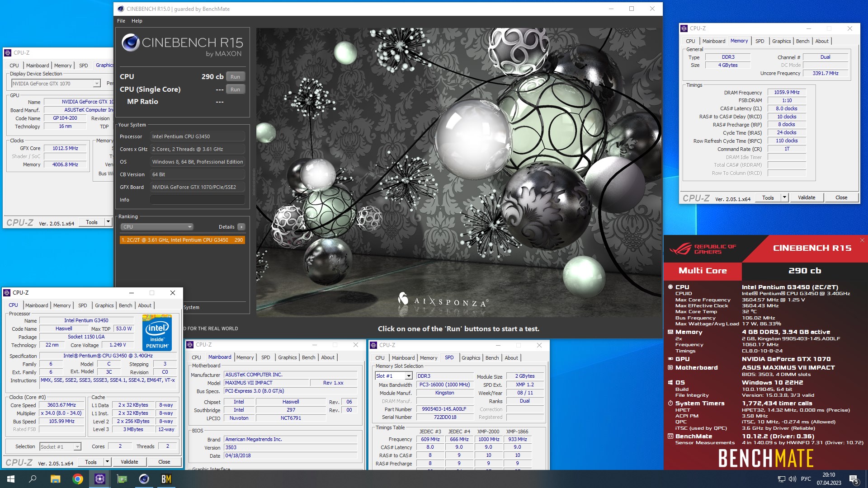The width and height of the screenshot is (868, 488).
Task: Switch input language РУС indicator
Action: coord(806,479)
